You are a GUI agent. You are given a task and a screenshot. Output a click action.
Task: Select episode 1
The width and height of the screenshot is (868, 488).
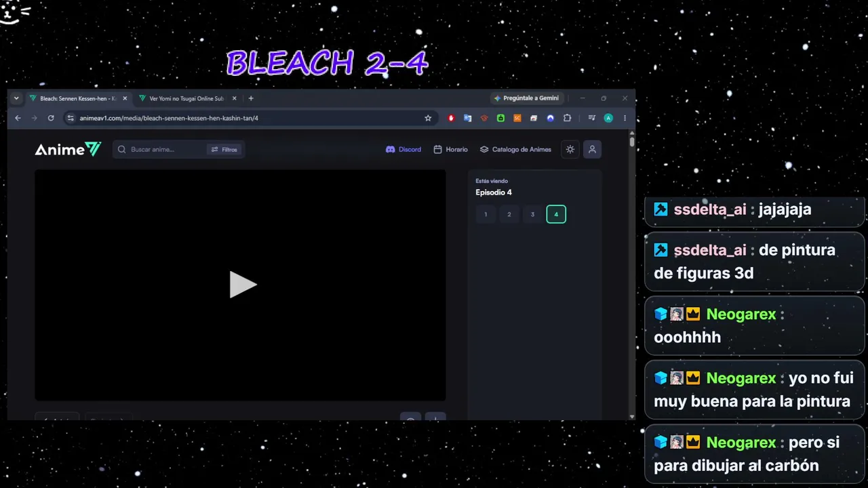486,215
